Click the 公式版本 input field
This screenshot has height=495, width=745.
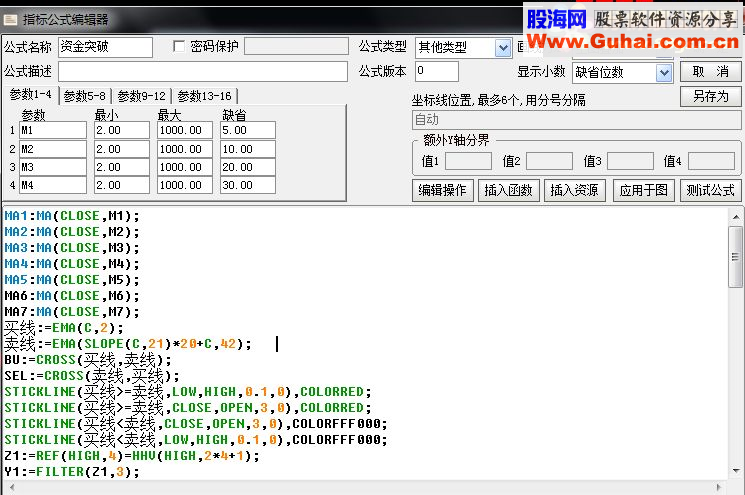[437, 72]
